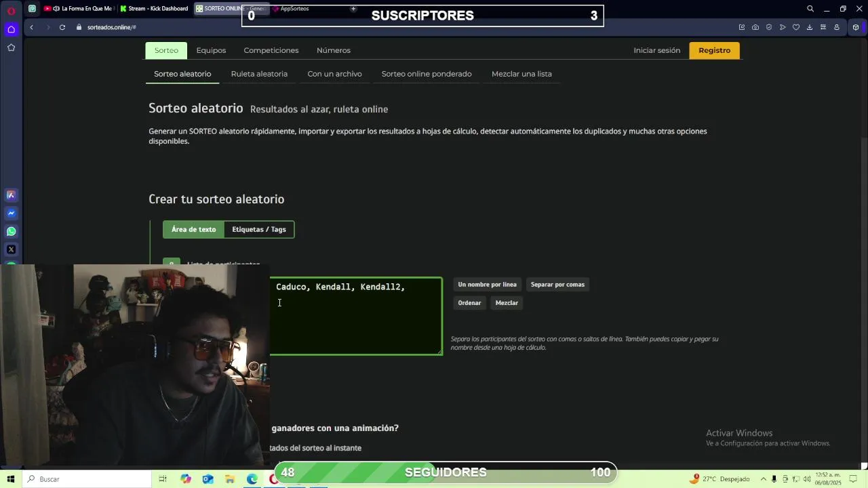Click the weather 27°C Despejado widget
The image size is (868, 488).
coord(721,479)
